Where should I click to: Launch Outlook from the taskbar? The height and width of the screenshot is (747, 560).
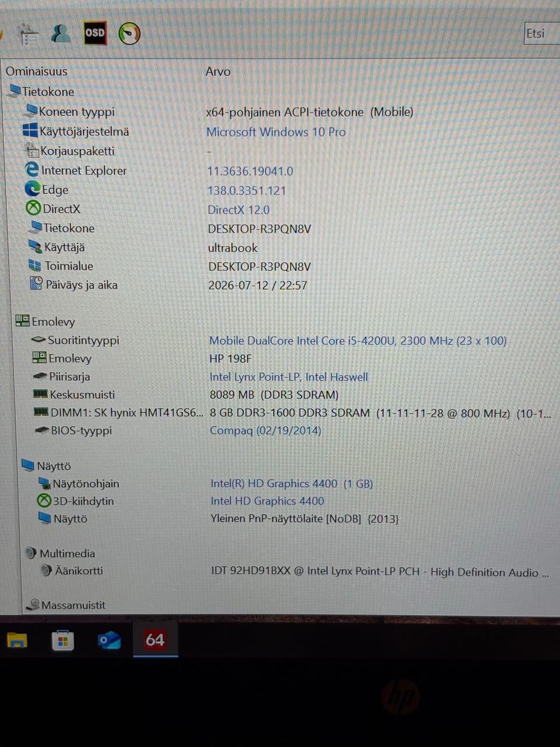click(109, 641)
